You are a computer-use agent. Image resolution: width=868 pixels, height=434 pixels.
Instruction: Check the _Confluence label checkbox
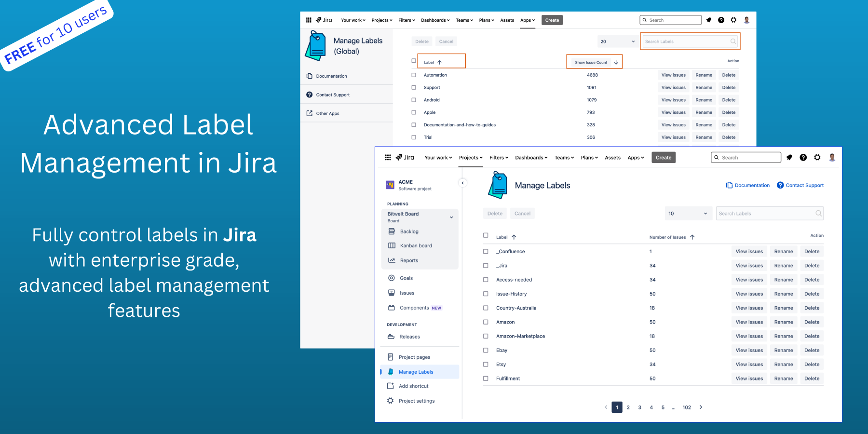tap(486, 251)
